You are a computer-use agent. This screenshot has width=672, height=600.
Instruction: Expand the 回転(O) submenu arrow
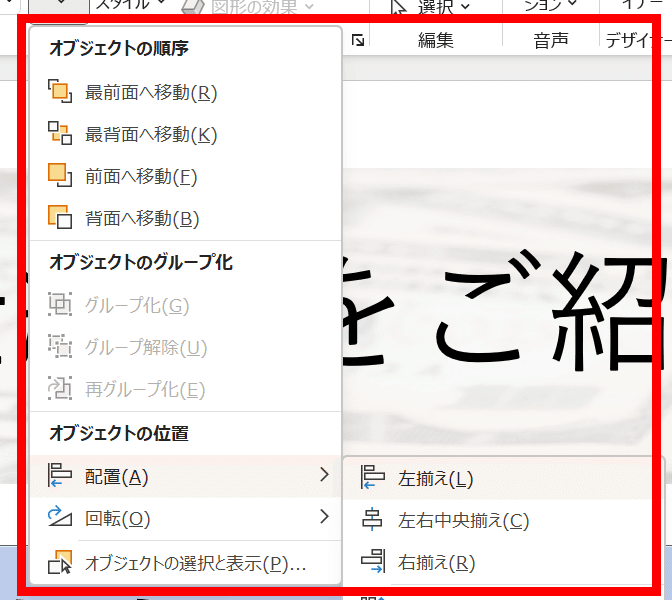(324, 516)
